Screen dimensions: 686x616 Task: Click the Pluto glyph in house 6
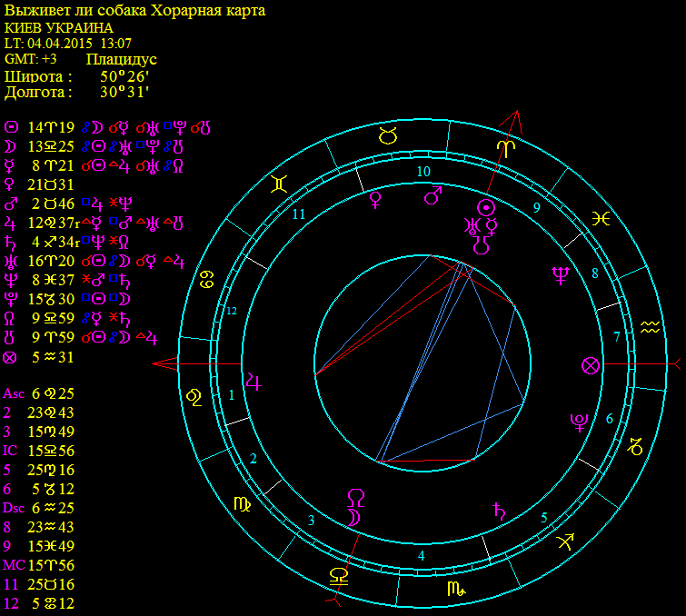click(x=579, y=422)
